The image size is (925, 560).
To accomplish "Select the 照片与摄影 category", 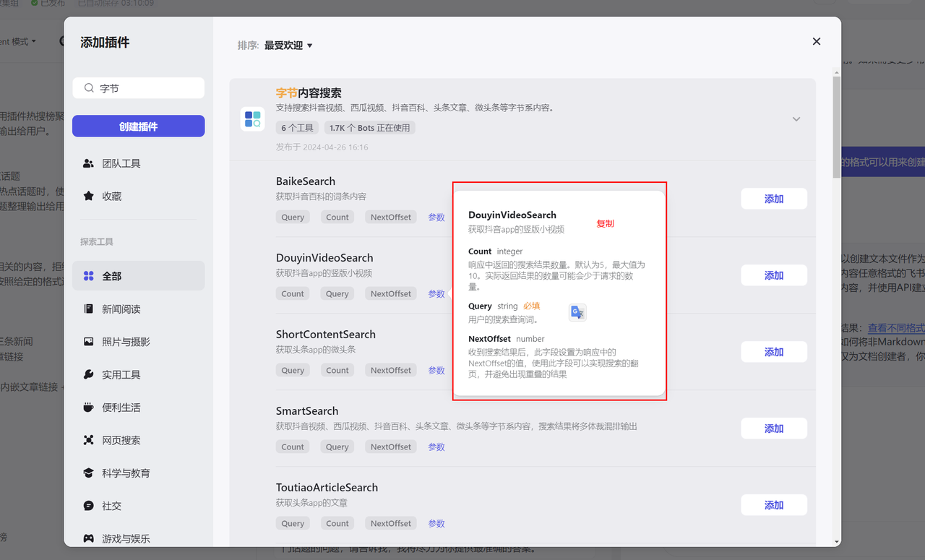I will (x=139, y=342).
